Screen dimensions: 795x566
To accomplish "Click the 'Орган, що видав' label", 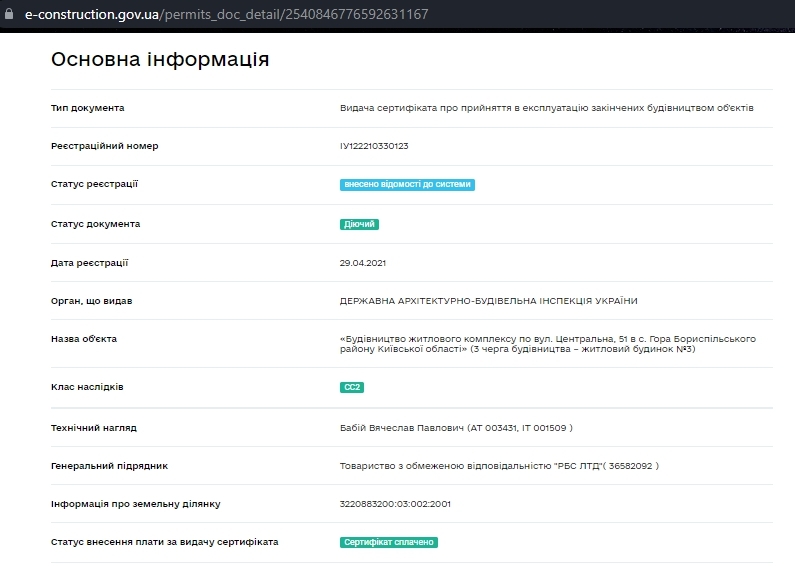I will [x=91, y=301].
